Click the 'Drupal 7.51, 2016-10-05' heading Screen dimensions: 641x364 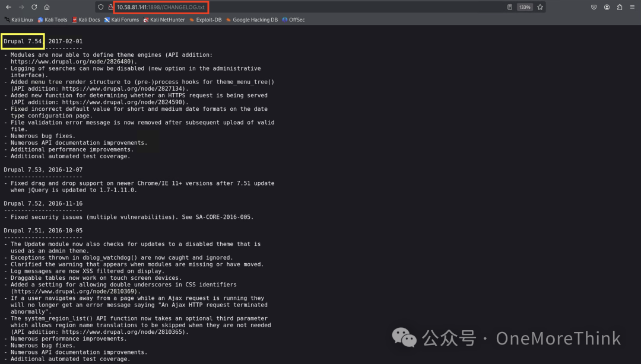click(x=43, y=231)
